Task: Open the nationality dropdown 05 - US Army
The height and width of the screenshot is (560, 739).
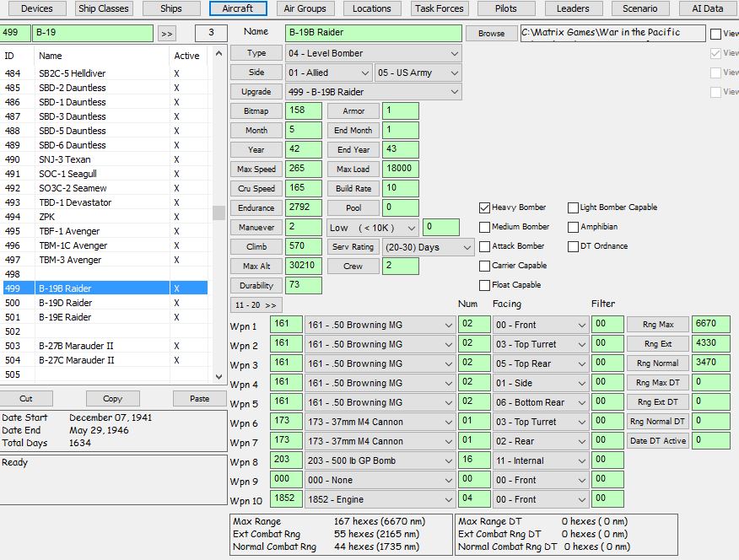Action: 418,73
